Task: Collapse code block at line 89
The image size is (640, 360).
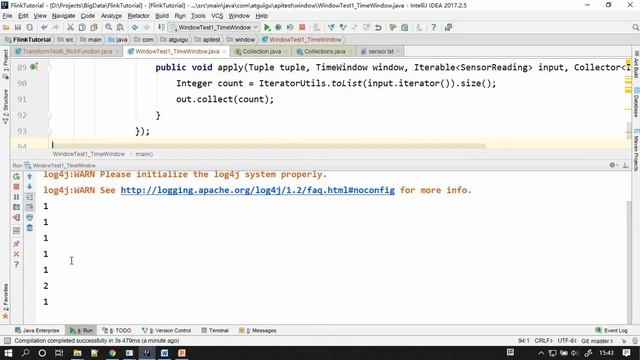Action: 49,67
